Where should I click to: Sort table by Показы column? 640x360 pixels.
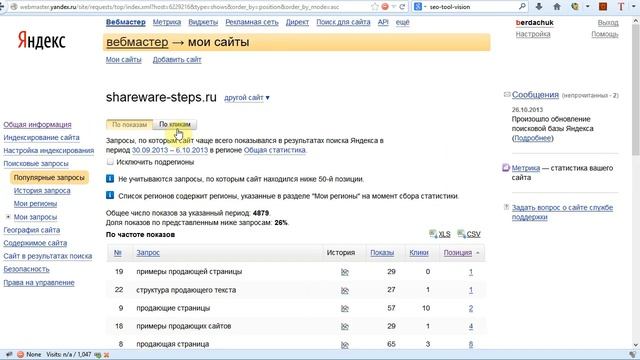pos(382,253)
